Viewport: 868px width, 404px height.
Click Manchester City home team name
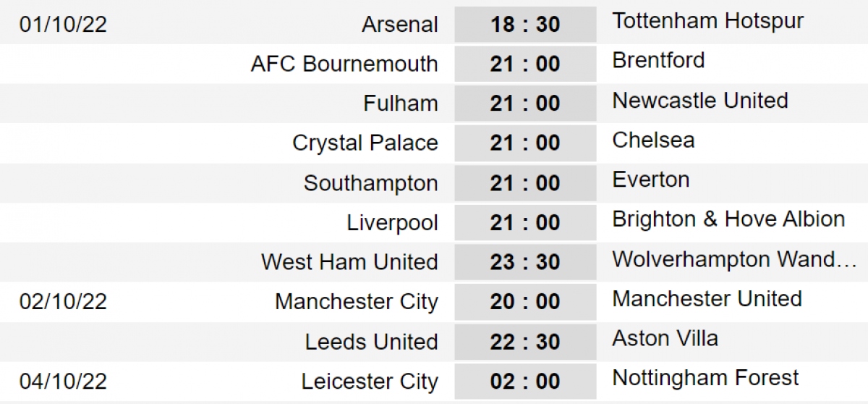(x=357, y=302)
